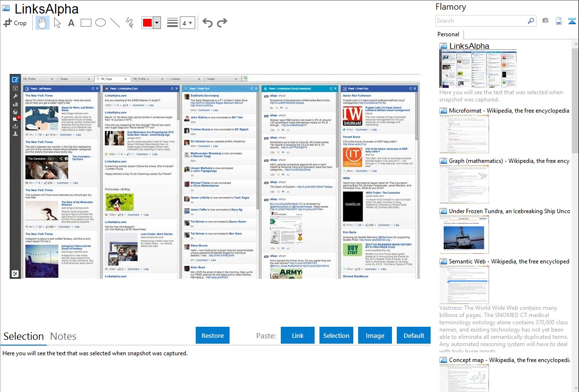The height and width of the screenshot is (392, 579).
Task: Click the LinksAlpha sidebar snapshot title
Action: coord(469,46)
